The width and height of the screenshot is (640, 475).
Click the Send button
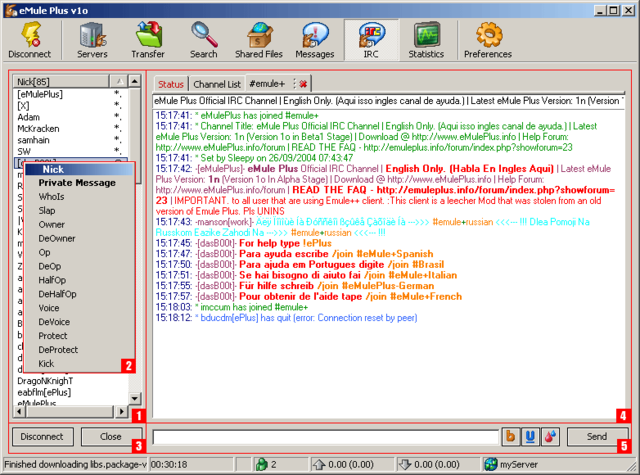pos(597,437)
